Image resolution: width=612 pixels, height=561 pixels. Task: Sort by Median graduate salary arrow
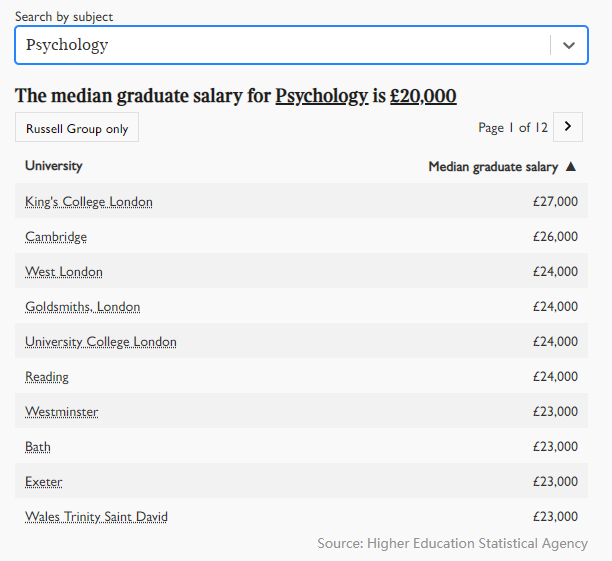pos(571,167)
